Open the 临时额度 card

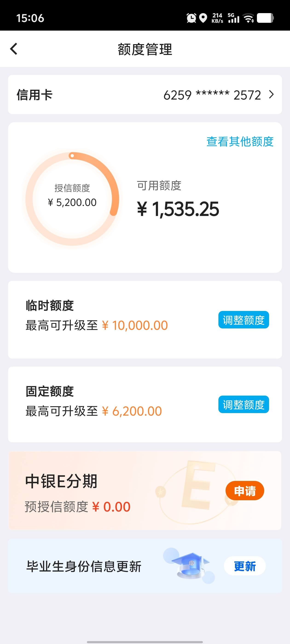[x=145, y=319]
